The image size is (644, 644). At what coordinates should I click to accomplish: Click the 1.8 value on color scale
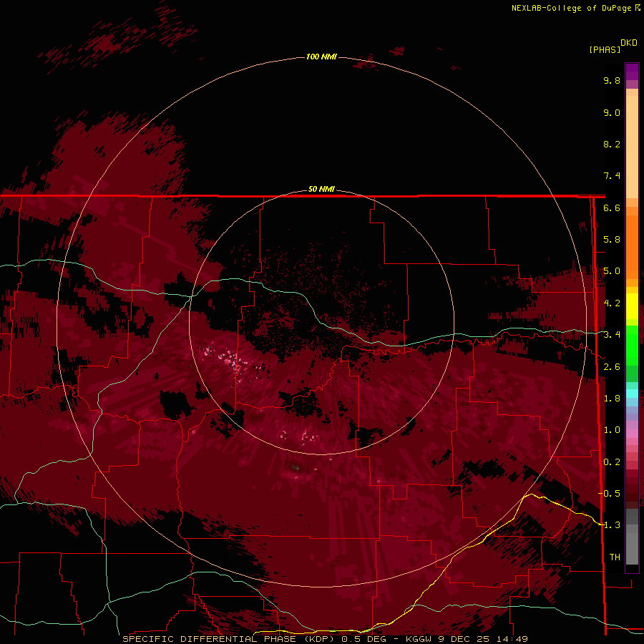612,399
